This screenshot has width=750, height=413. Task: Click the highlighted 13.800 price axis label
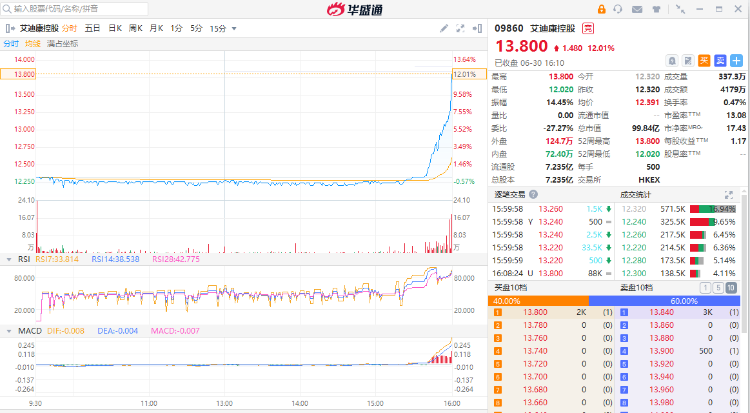tap(18, 74)
